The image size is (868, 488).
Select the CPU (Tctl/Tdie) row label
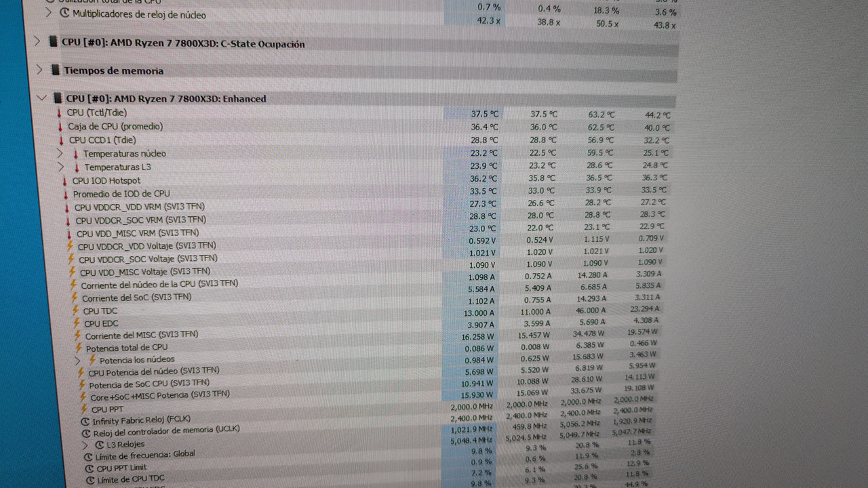point(96,113)
